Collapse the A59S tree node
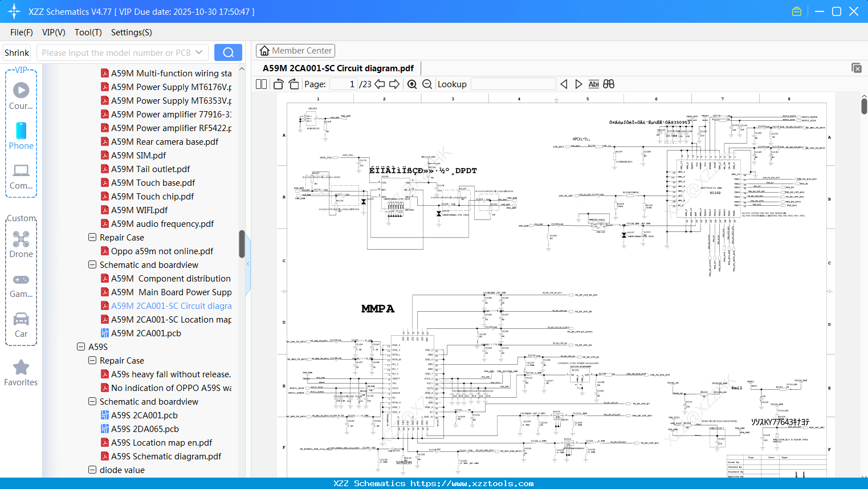Image resolution: width=868 pixels, height=489 pixels. pos(80,347)
